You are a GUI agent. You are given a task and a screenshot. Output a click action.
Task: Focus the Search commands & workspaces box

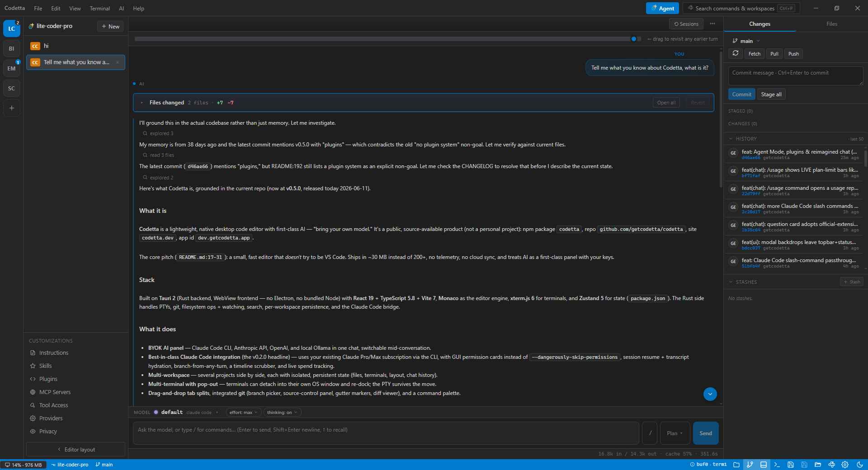click(x=741, y=8)
